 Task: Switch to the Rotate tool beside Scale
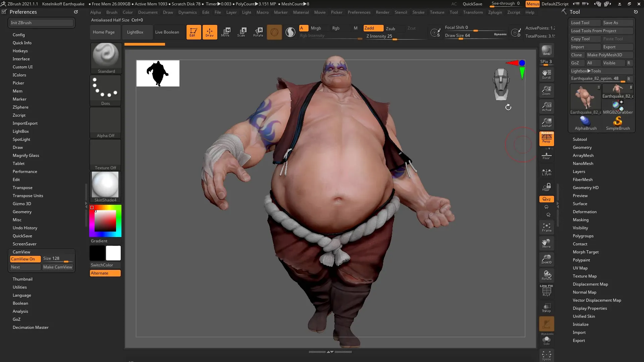[x=258, y=32]
